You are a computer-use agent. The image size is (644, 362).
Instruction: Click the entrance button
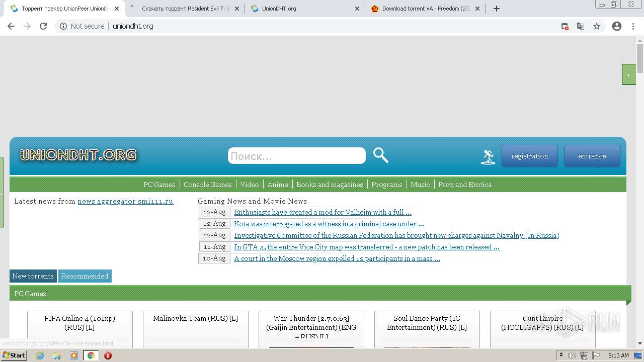coord(592,156)
